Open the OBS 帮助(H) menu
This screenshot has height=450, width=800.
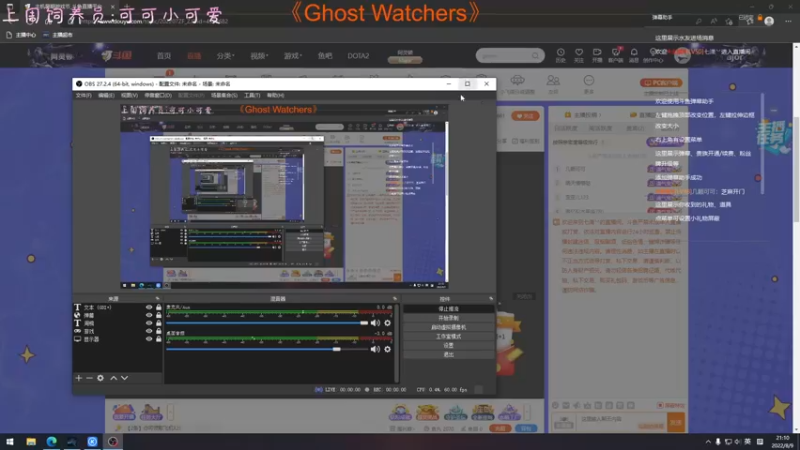276,95
